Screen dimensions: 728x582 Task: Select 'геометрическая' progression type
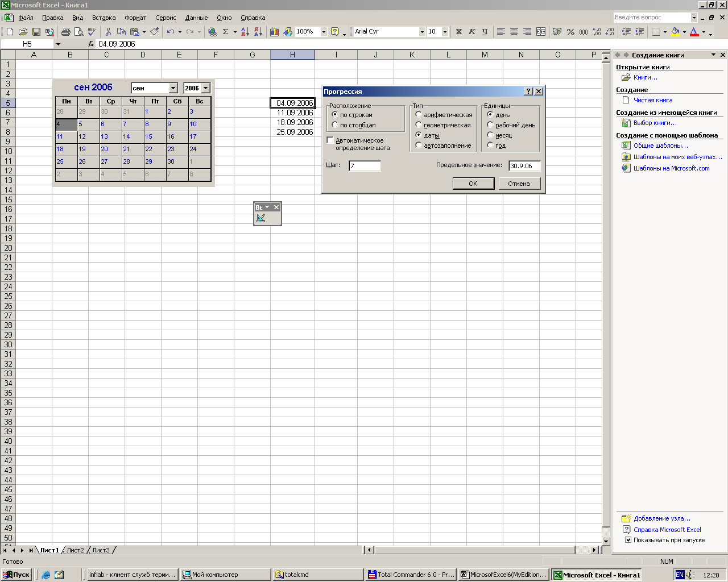[x=419, y=124]
